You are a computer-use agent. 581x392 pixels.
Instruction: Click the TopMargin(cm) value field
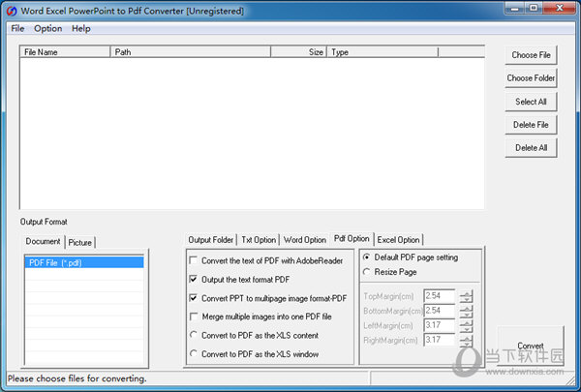point(439,295)
